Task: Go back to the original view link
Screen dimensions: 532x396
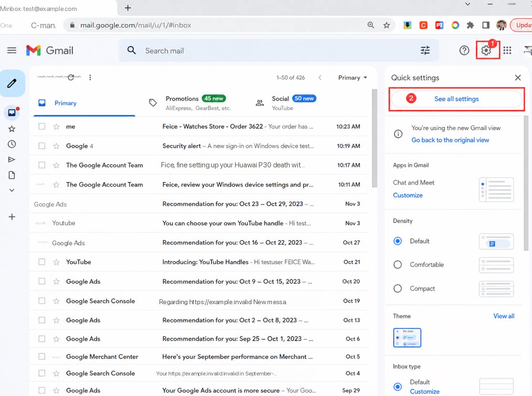Action: click(x=450, y=140)
